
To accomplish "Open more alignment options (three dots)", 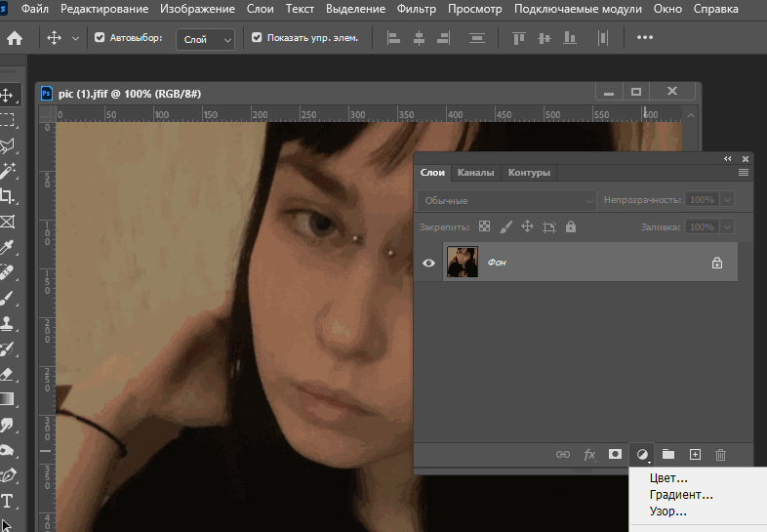I will pyautogui.click(x=645, y=37).
